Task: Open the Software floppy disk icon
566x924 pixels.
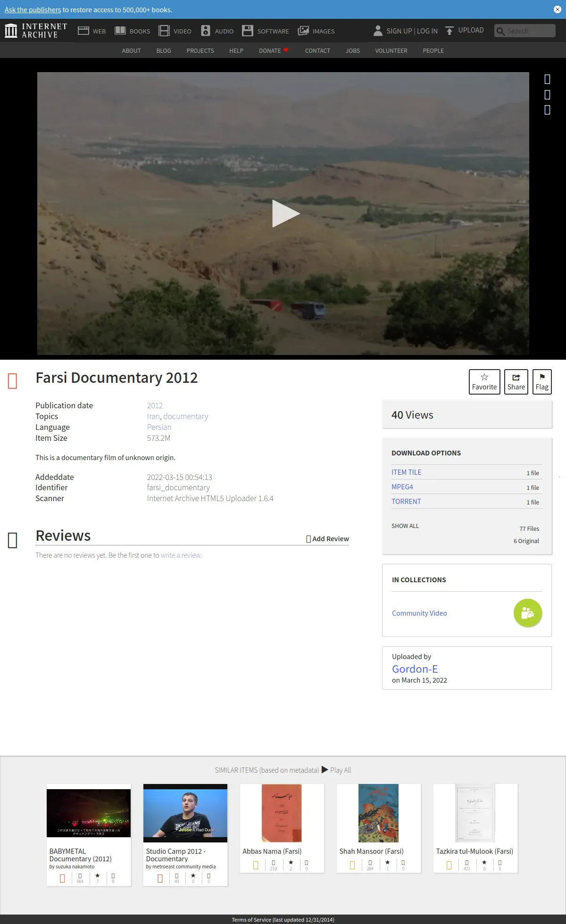Action: point(248,31)
